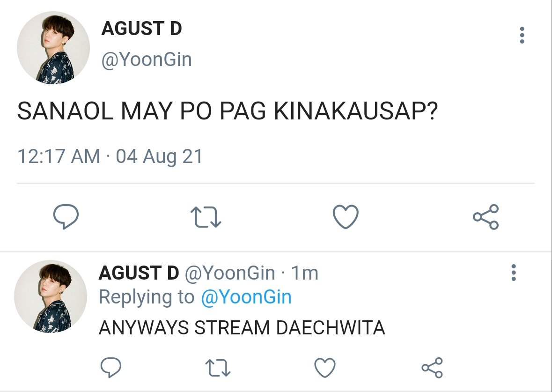This screenshot has height=392, width=552.
Task: Reply to the SANAOL MAY PO tweet
Action: tap(66, 216)
